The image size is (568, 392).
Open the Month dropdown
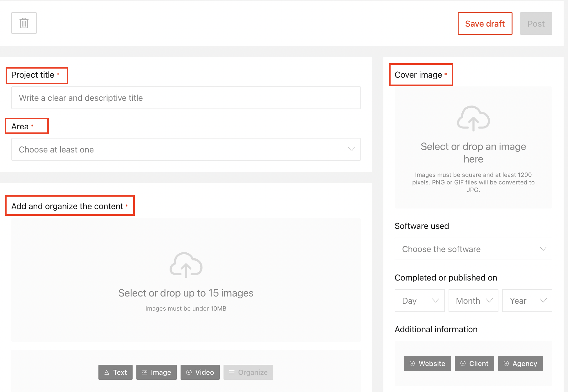click(x=473, y=301)
